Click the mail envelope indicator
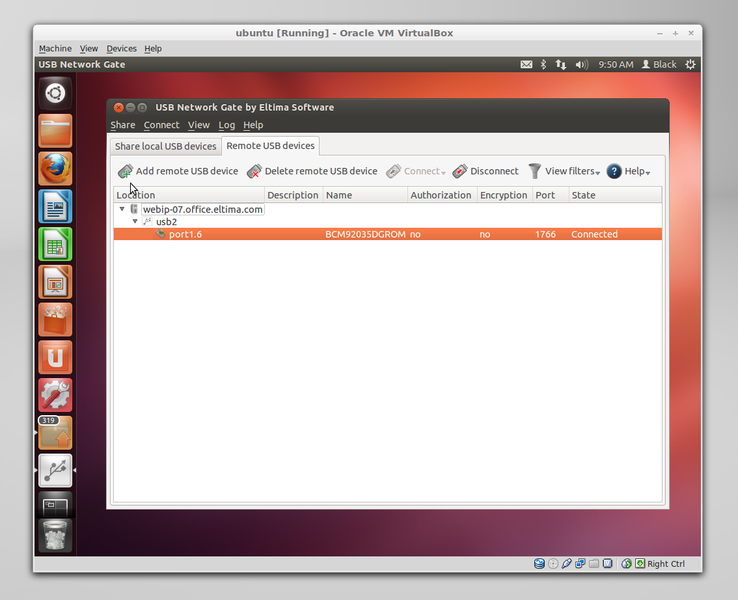The image size is (738, 600). 526,64
